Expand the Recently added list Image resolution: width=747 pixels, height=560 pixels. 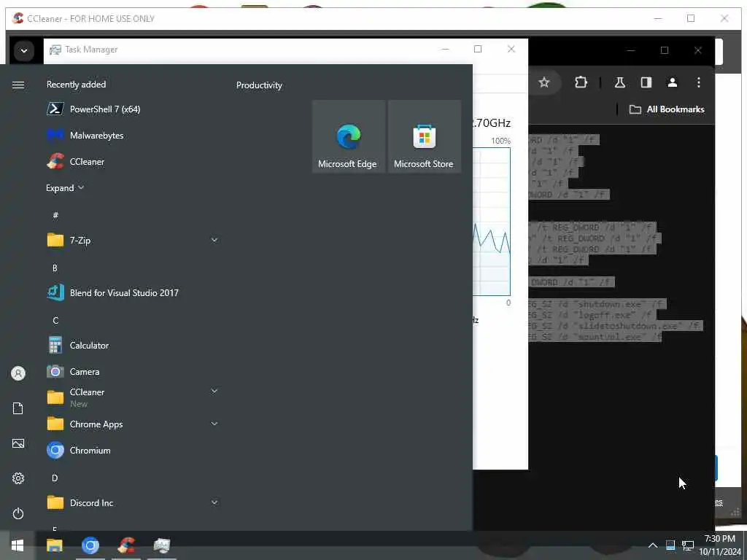[x=65, y=187]
